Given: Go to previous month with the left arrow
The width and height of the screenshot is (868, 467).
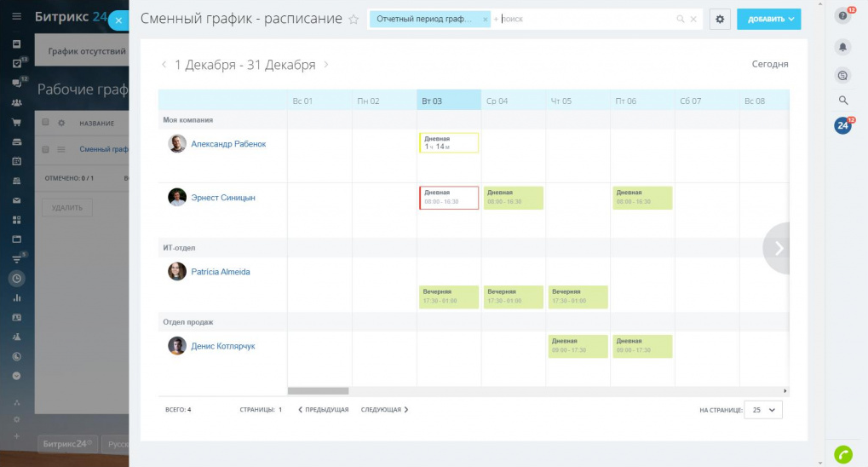Looking at the screenshot, I should pyautogui.click(x=164, y=65).
